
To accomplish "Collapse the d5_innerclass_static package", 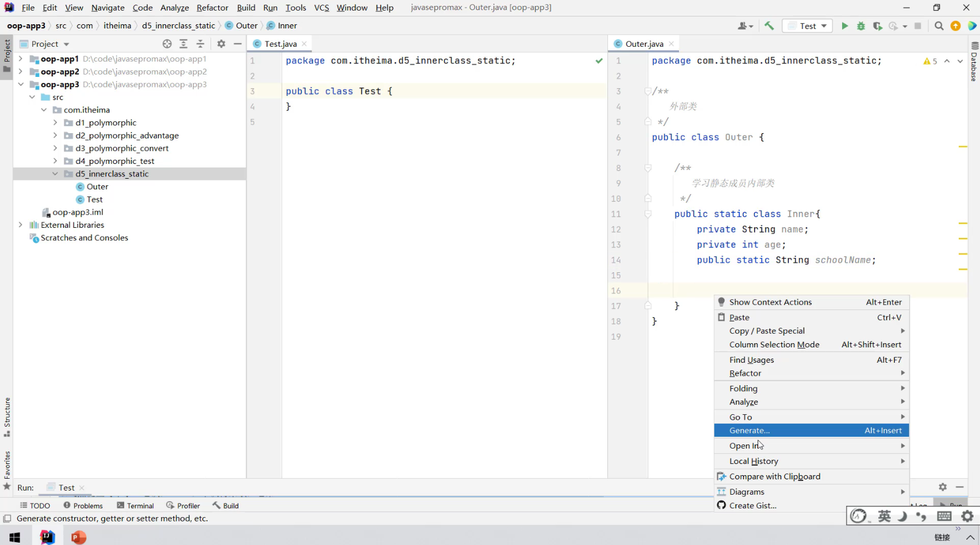I will coord(55,174).
